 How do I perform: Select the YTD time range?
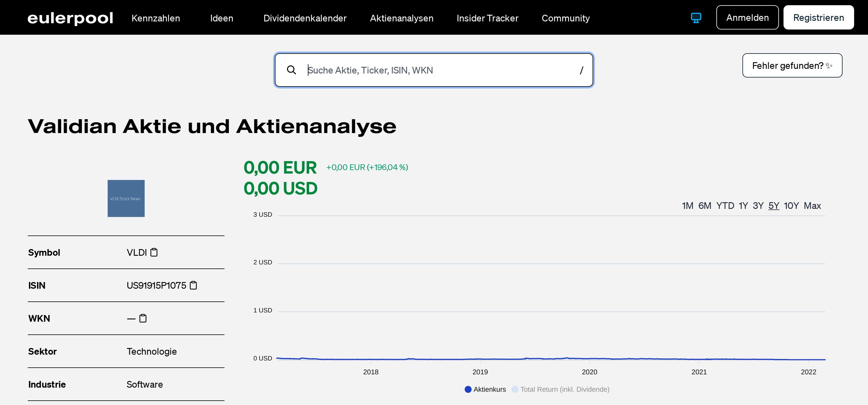click(725, 205)
